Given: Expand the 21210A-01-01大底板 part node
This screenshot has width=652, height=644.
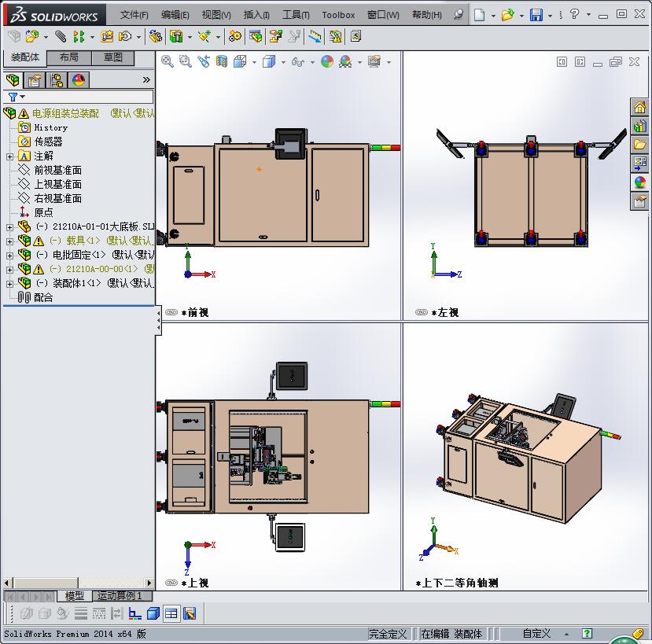Looking at the screenshot, I should pos(10,227).
